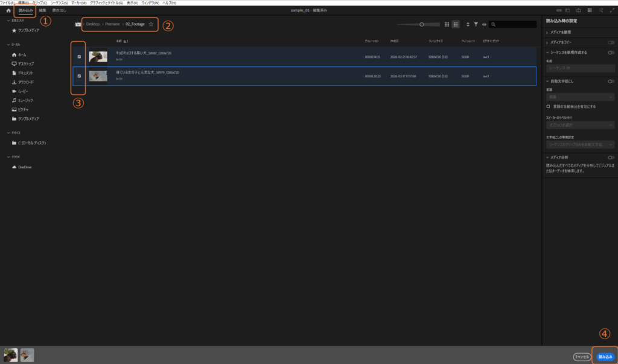Adjust the thumbnail size slider handle
This screenshot has width=618, height=364.
pyautogui.click(x=421, y=25)
